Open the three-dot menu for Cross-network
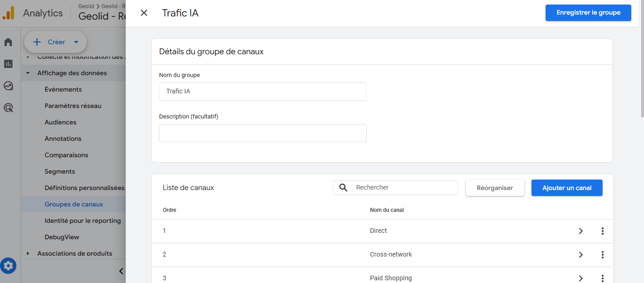644x283 pixels. (x=603, y=255)
